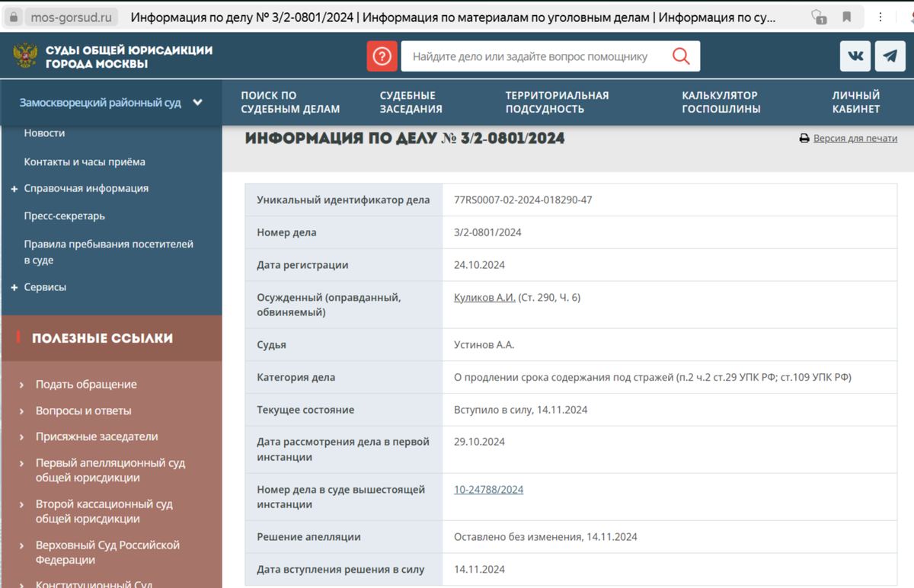Open the round red help icon
Viewport: 914px width, 588px height.
[x=382, y=56]
